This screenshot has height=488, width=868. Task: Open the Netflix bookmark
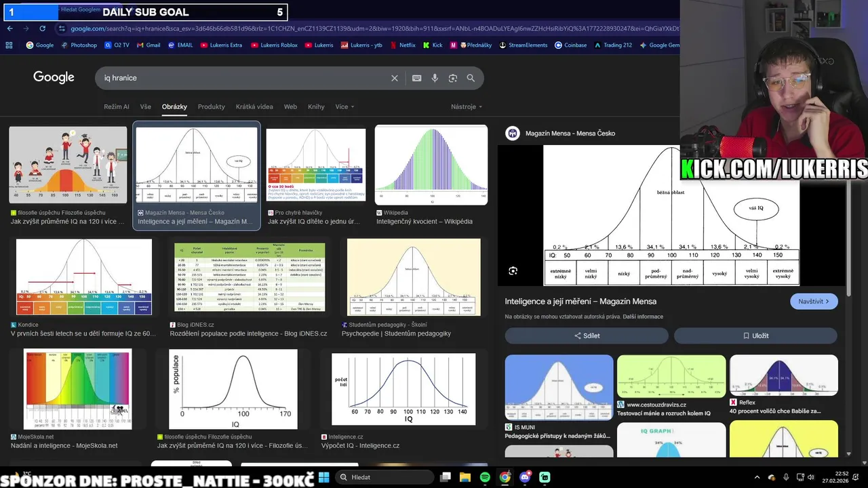[x=402, y=45]
